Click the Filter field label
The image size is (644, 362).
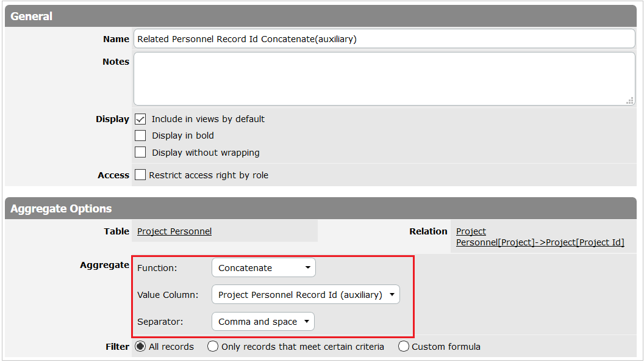coord(117,347)
